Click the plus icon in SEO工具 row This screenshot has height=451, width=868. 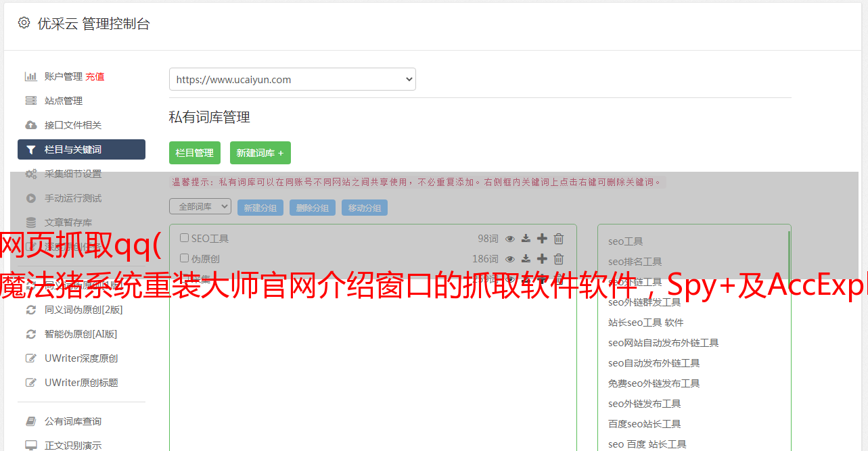[x=542, y=238]
